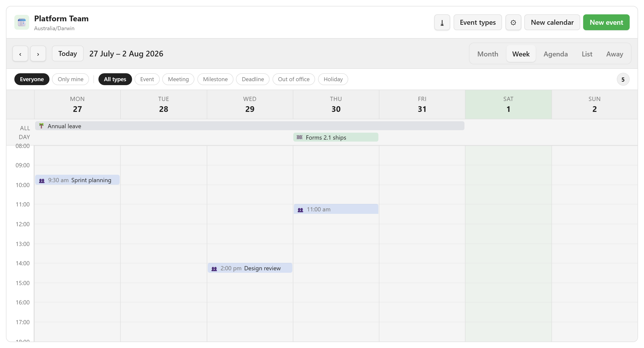This screenshot has width=644, height=348.
Task: Filter by Event type
Action: pos(147,79)
